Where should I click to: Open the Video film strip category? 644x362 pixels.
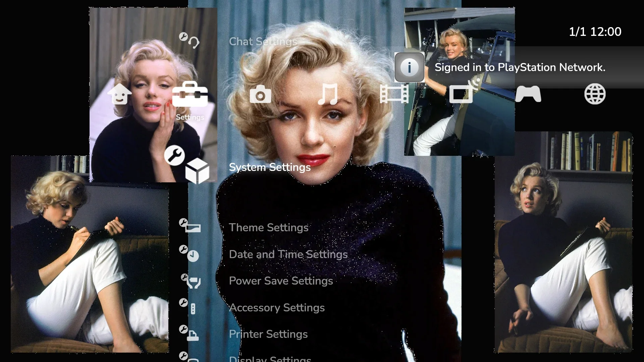(x=394, y=94)
